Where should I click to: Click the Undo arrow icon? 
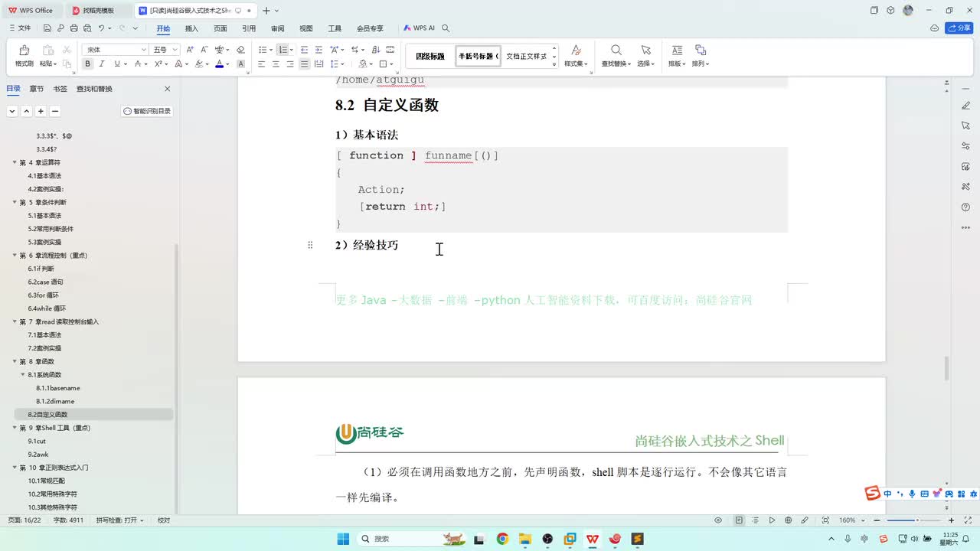pyautogui.click(x=101, y=28)
